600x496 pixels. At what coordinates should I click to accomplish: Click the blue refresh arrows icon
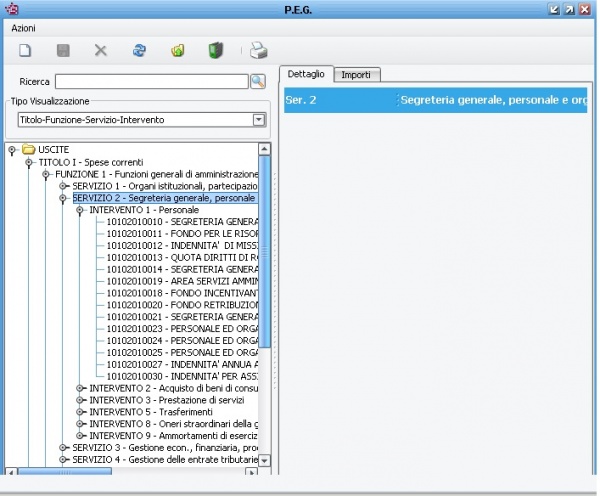pos(139,50)
